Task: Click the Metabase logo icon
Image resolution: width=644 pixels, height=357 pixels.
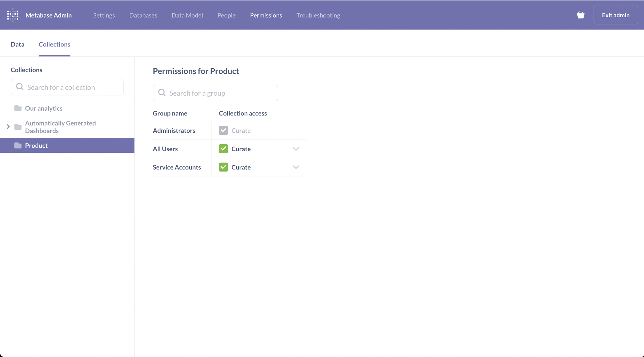Action: (13, 15)
